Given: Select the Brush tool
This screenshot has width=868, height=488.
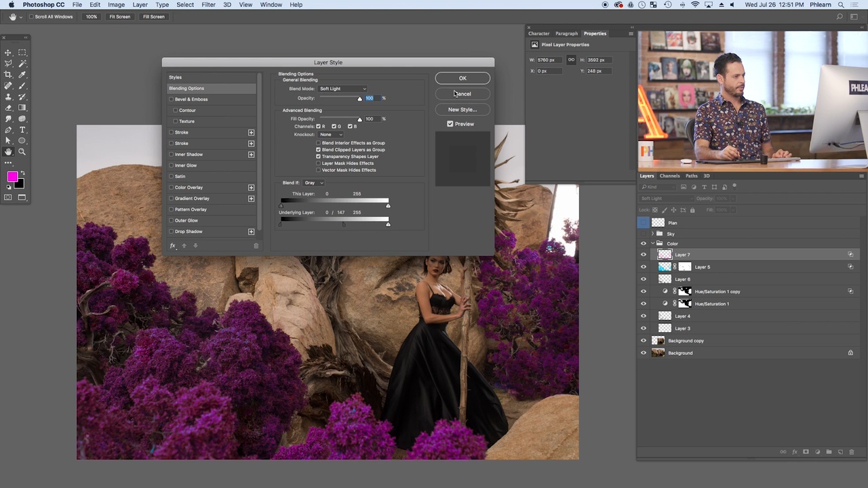Looking at the screenshot, I should click(x=22, y=85).
